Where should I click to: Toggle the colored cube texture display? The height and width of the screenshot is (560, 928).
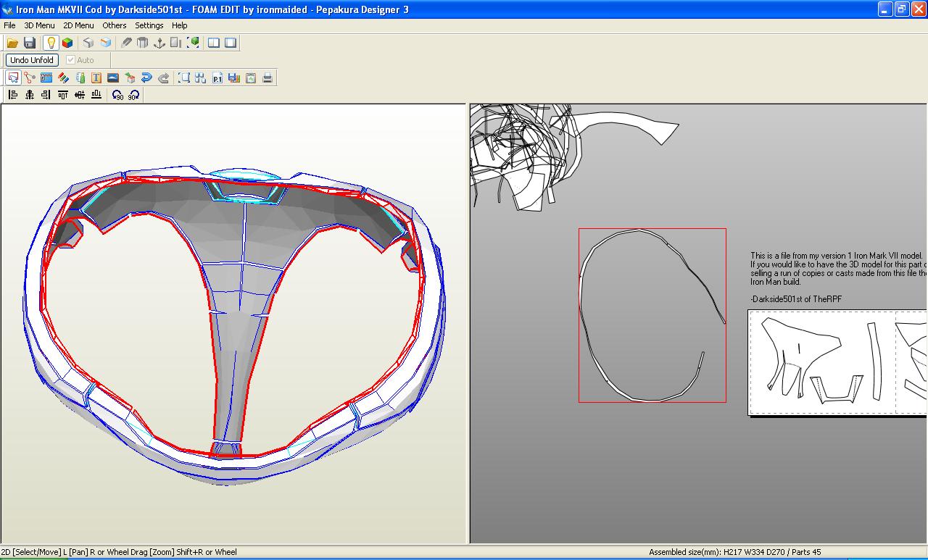coord(67,43)
